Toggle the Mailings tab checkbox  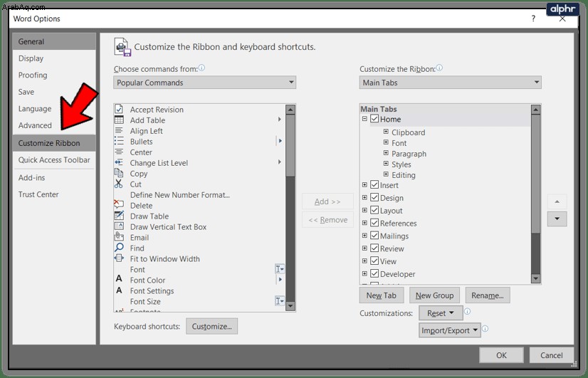374,235
